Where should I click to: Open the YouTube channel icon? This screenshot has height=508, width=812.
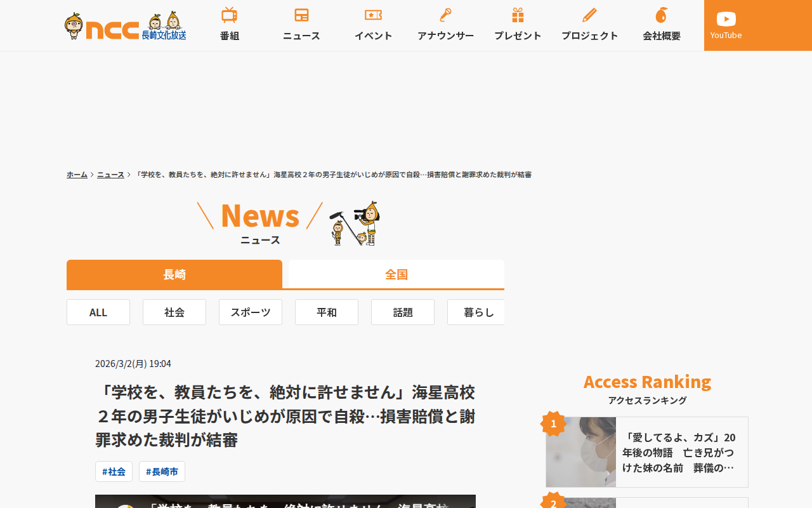[x=726, y=19]
